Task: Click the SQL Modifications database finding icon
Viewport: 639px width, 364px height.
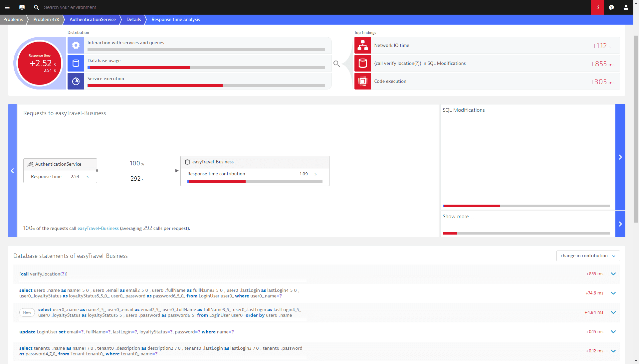Action: coord(363,63)
